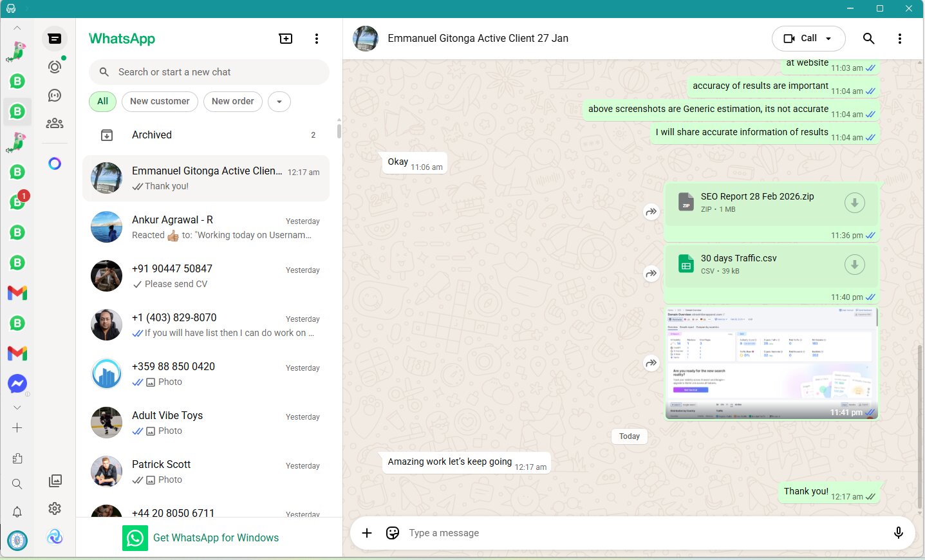This screenshot has height=560, width=925.
Task: Expand the Call dropdown button
Action: point(828,39)
